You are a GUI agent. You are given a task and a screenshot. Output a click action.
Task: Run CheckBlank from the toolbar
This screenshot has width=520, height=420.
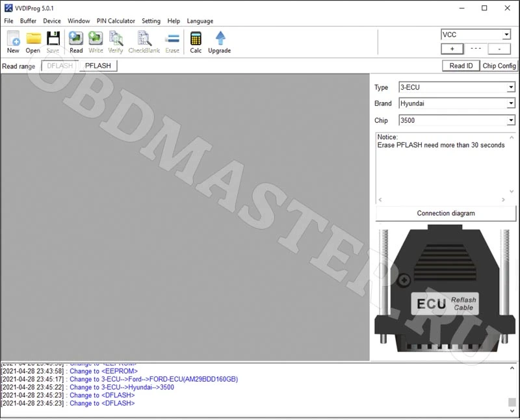144,42
